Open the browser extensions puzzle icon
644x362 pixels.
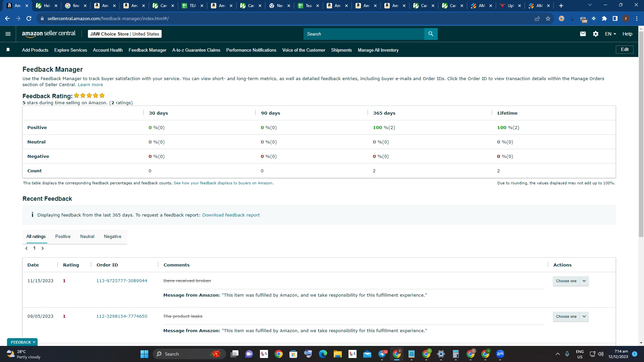(x=604, y=18)
